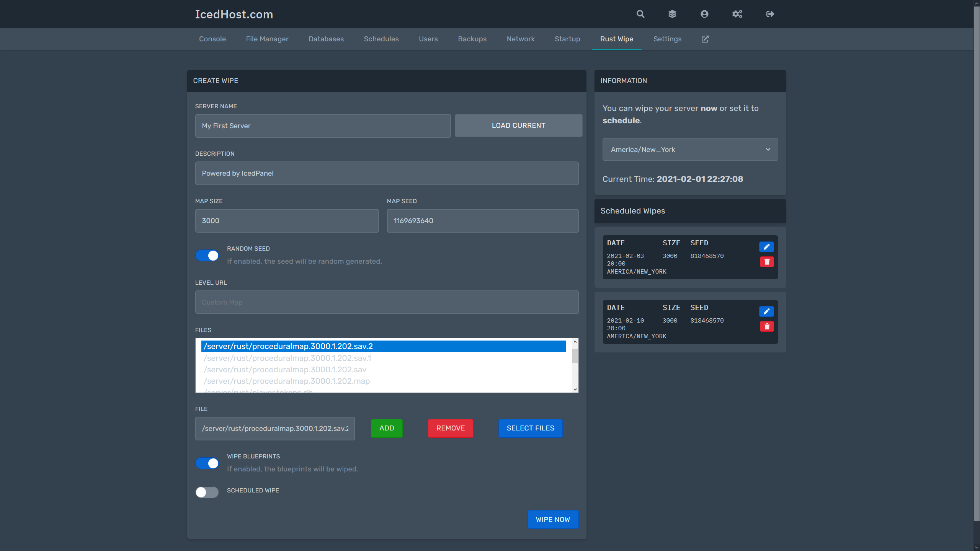Open the File Manager tab

tap(267, 39)
